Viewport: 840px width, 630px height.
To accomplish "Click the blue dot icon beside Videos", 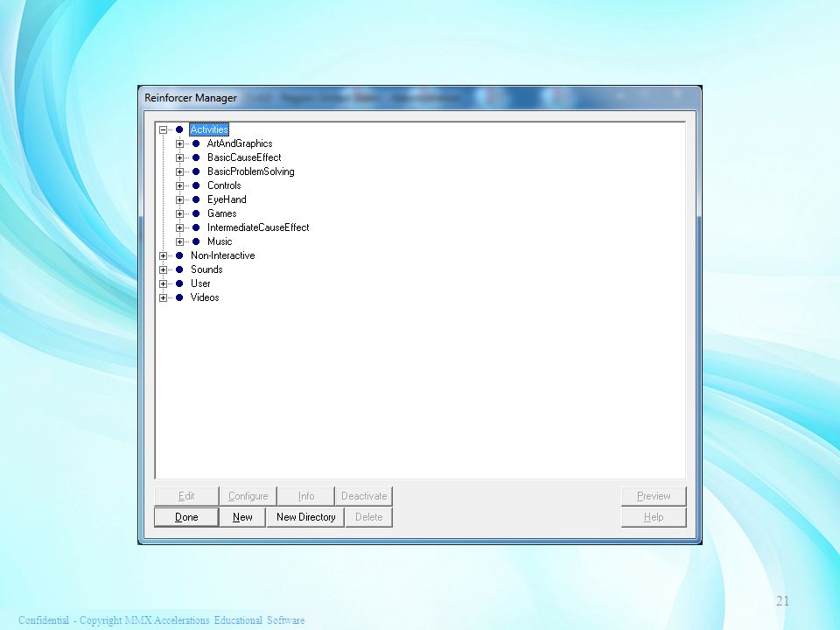I will (179, 297).
